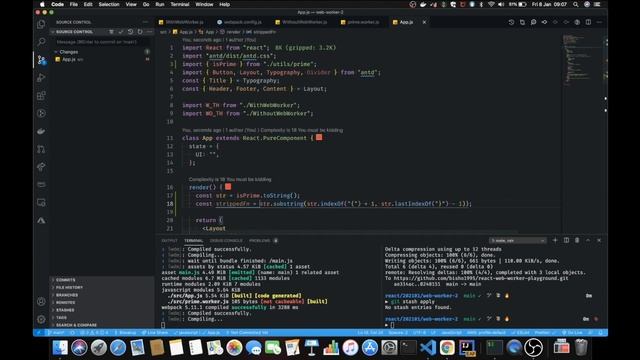Switch to the prime.worker.js tab
640x360 pixels.
point(360,22)
